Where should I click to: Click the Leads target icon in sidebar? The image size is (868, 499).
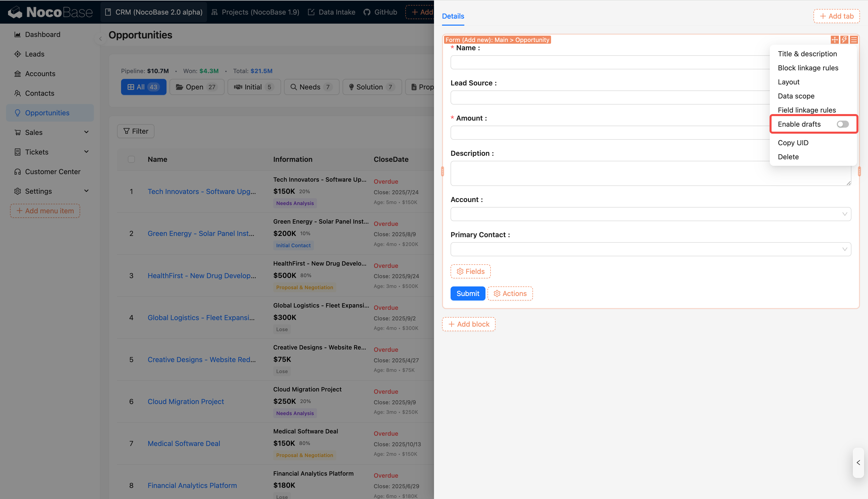point(18,54)
